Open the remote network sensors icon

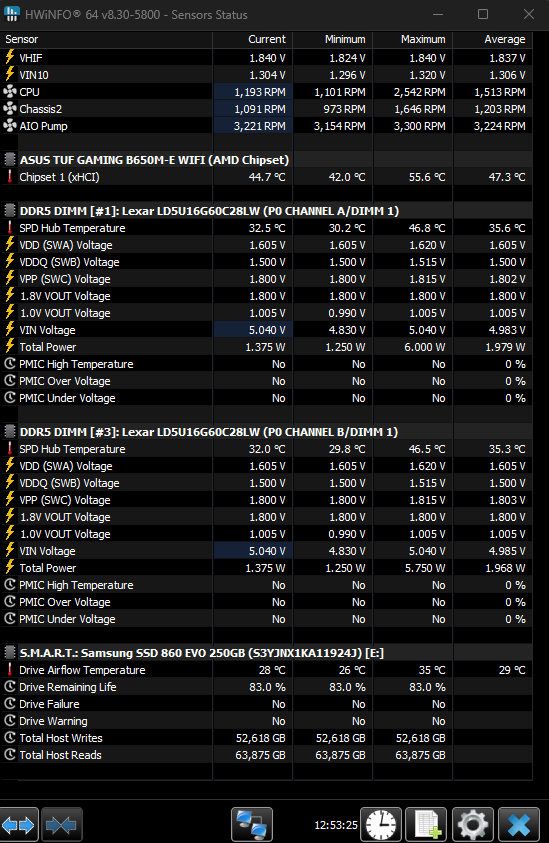pyautogui.click(x=252, y=824)
